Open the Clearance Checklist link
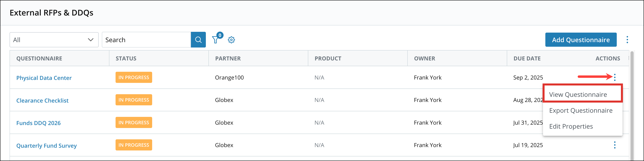Viewport: 644px width, 161px height. click(42, 101)
